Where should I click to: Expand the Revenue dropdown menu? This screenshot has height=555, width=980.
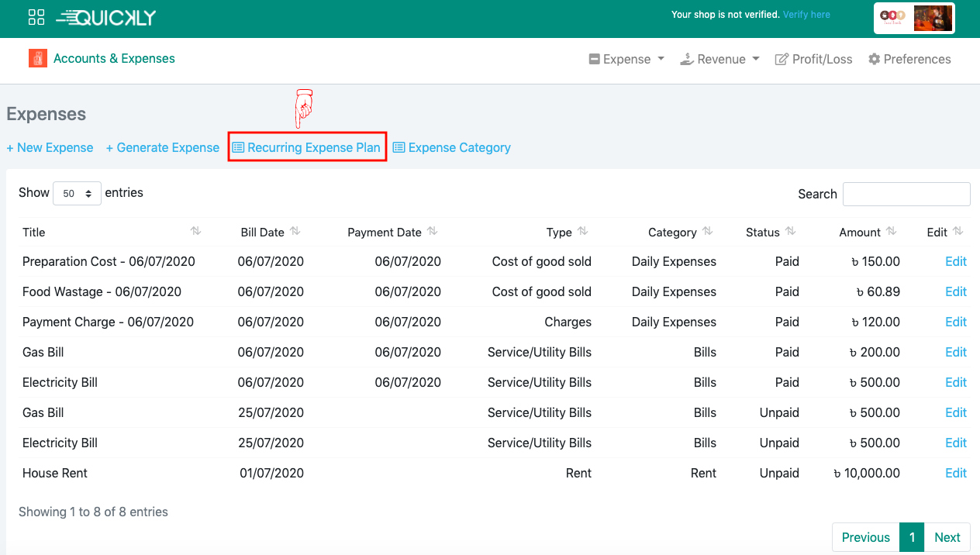pyautogui.click(x=719, y=60)
